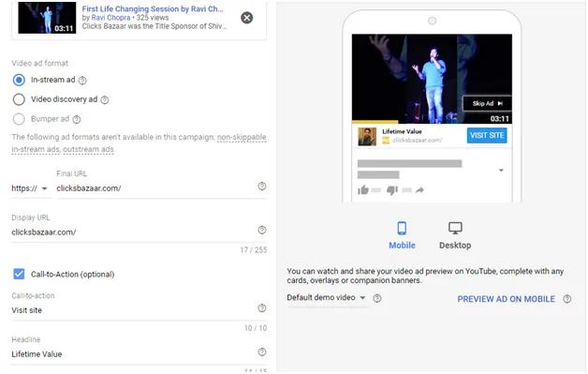Image resolution: width=588 pixels, height=374 pixels.
Task: Click outstream ads link
Action: 88,149
